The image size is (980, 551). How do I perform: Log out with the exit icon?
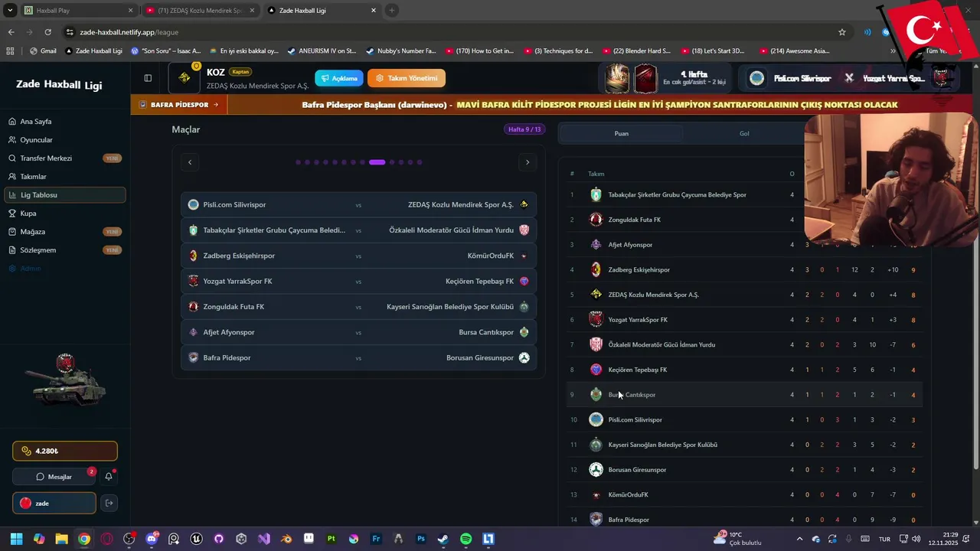coord(109,503)
